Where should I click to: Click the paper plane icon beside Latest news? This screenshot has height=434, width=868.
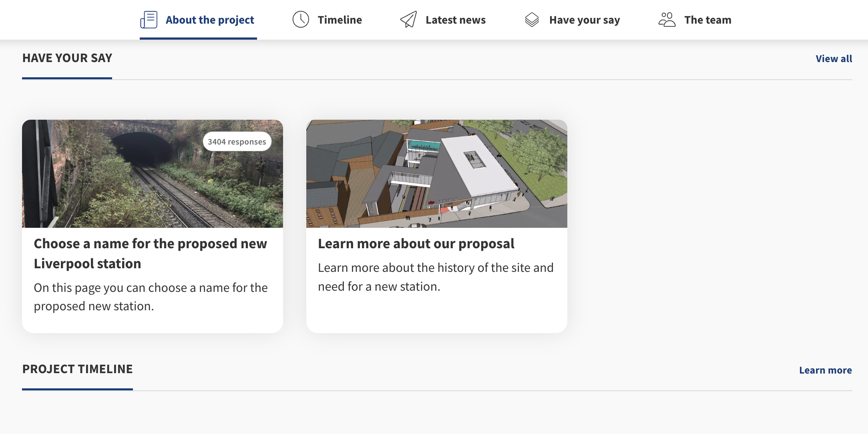click(408, 20)
